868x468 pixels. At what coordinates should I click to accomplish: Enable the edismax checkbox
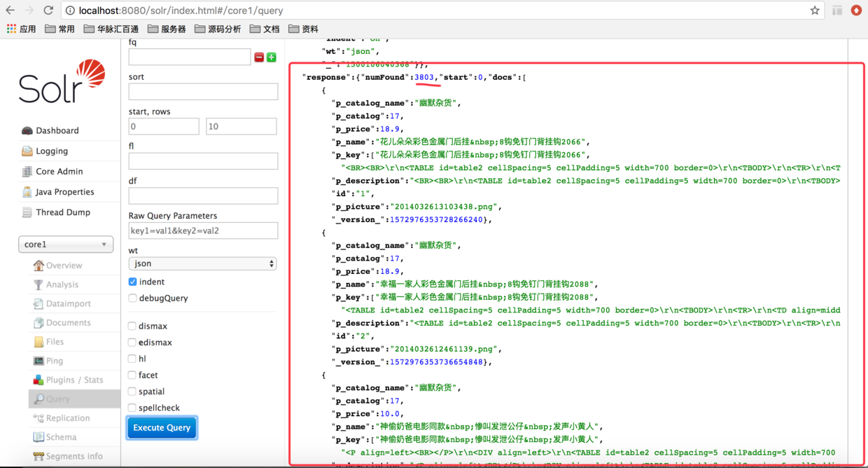point(132,342)
